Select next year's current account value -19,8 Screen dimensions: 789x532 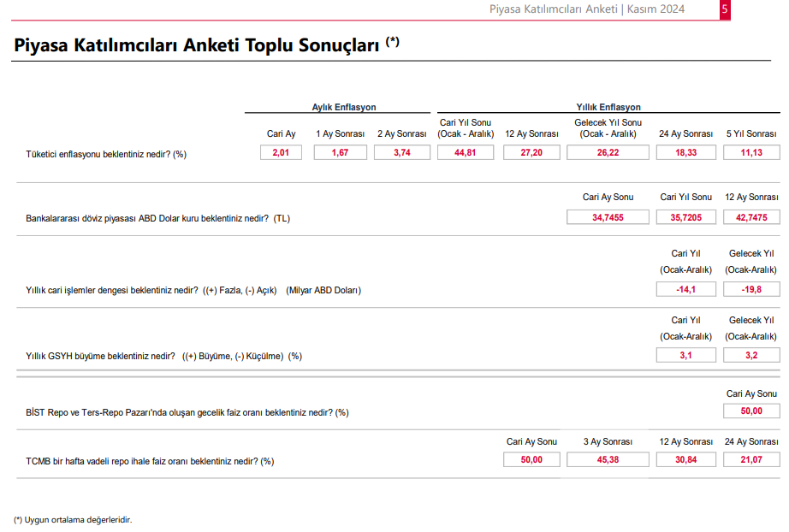tap(751, 289)
